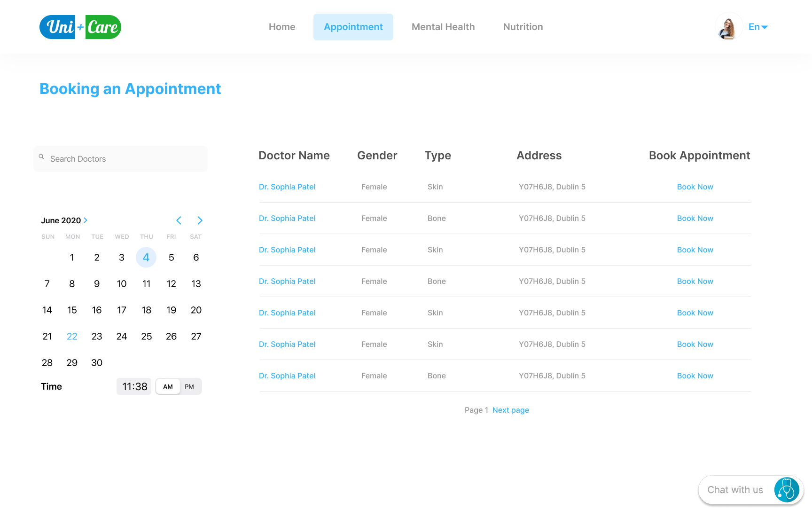Open the Nutrition tab
Viewport: 812px width, 525px height.
tap(523, 27)
